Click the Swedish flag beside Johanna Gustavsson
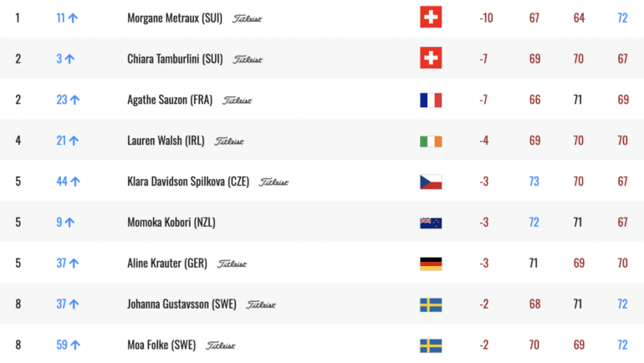Screen dimensions: 644x363 tap(431, 304)
